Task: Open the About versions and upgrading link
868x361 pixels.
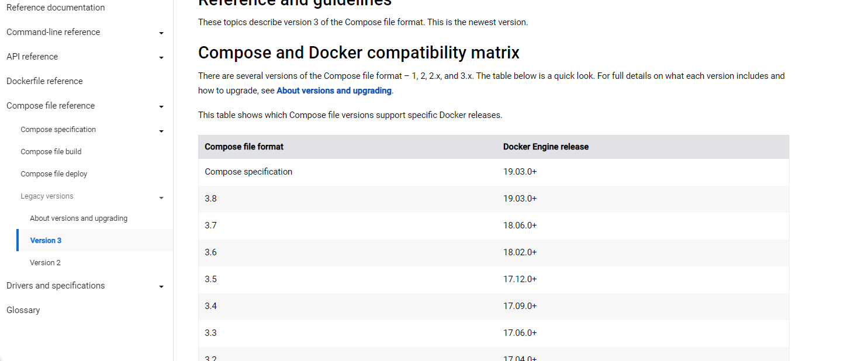Action: pos(334,91)
